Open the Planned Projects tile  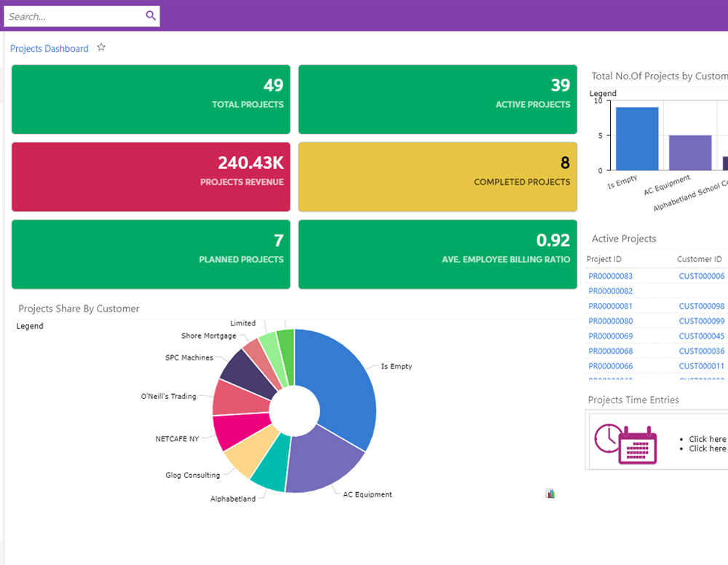[151, 254]
